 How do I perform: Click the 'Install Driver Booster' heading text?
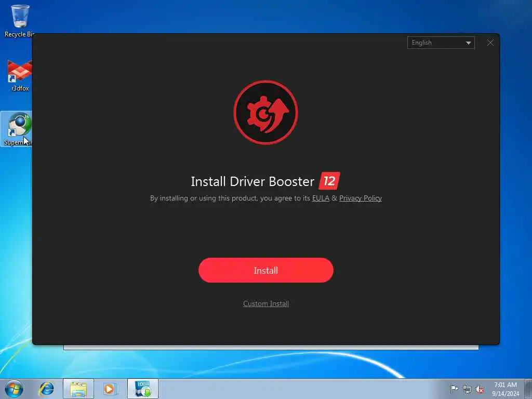(x=252, y=181)
